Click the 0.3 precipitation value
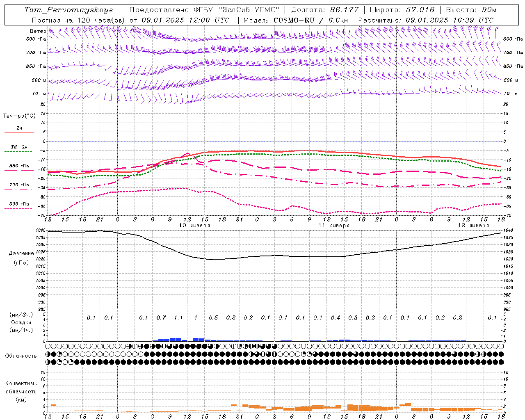The width and height of the screenshot is (525, 420). tap(353, 317)
